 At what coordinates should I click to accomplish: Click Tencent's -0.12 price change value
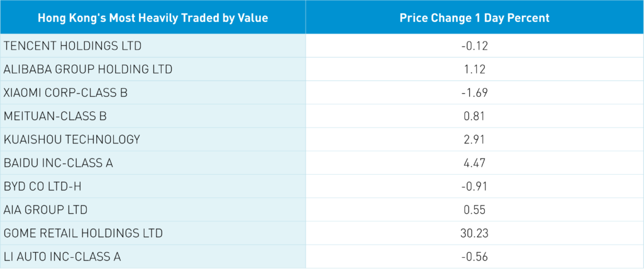[x=474, y=46]
